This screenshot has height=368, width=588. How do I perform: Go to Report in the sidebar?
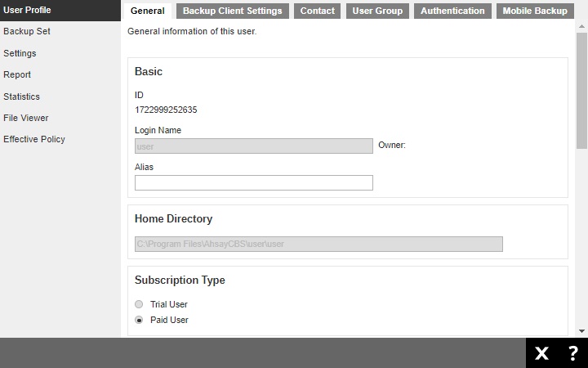coord(17,74)
